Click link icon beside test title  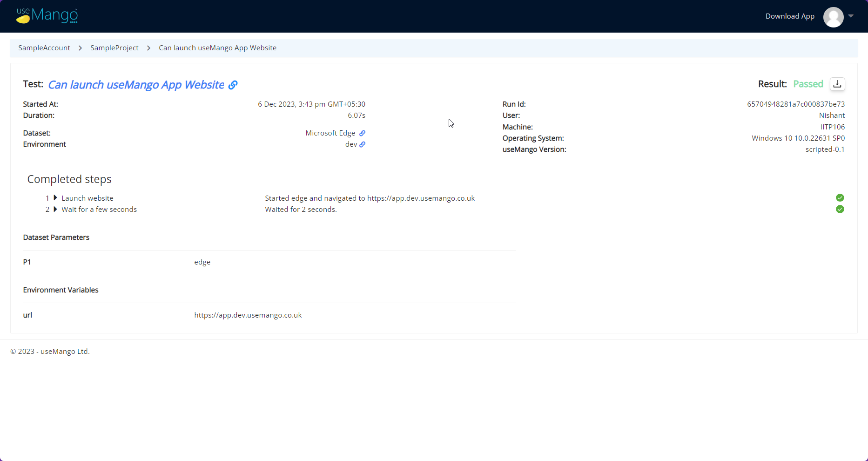click(x=233, y=85)
